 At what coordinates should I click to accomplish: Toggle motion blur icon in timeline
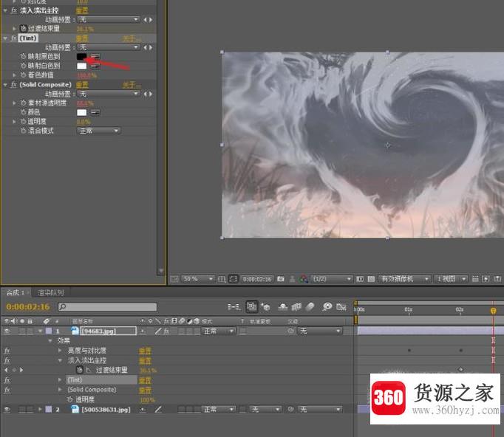coord(310,307)
